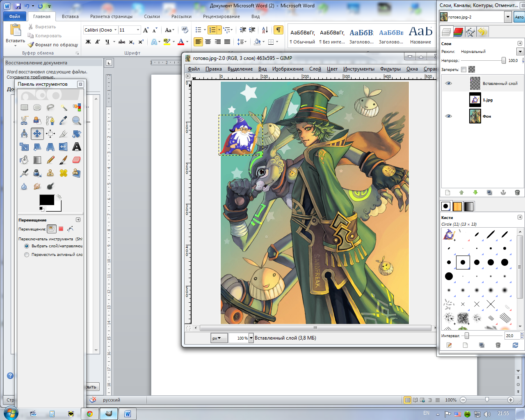Click Word Файл button

(x=15, y=16)
